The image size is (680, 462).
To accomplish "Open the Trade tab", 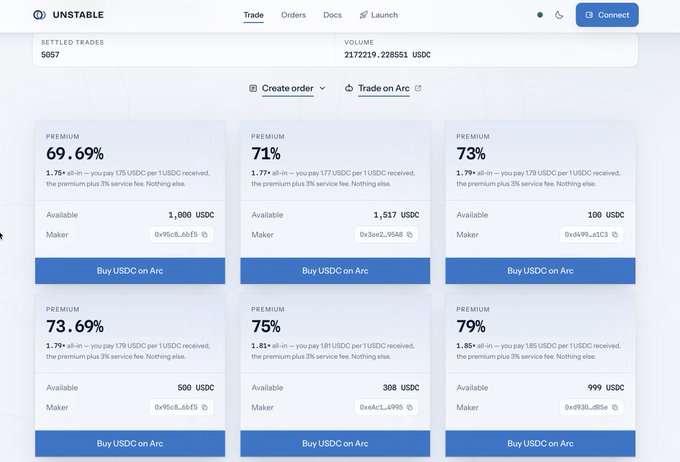I will point(253,15).
